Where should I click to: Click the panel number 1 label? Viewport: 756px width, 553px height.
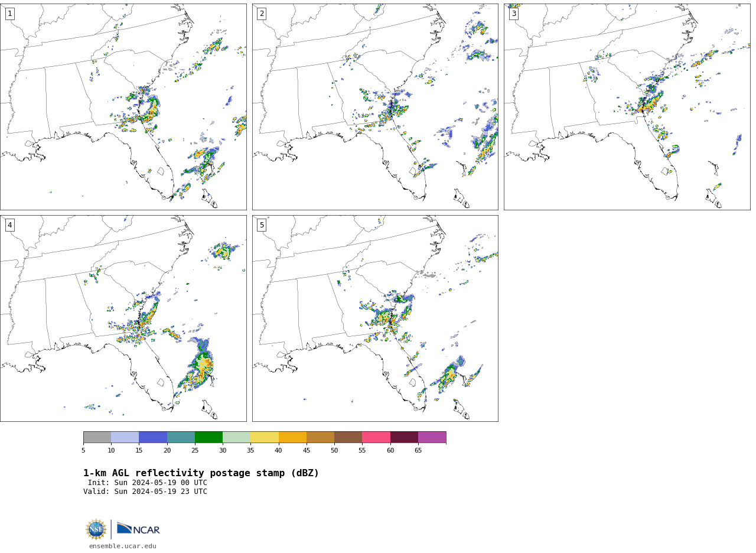9,14
